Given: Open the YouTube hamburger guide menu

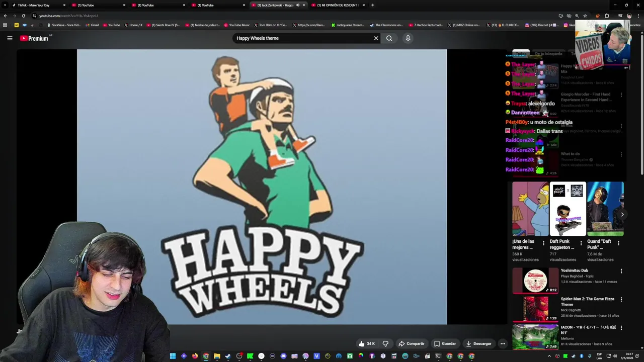Looking at the screenshot, I should point(10,38).
